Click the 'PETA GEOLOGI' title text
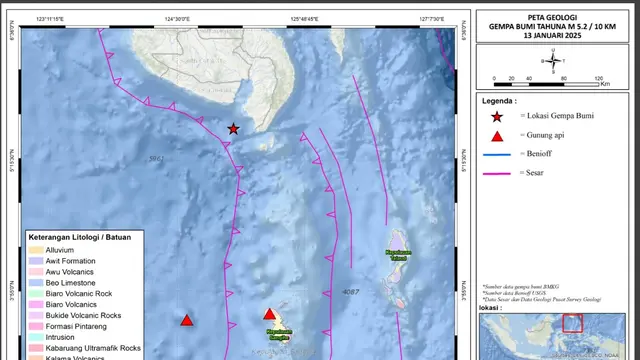The height and width of the screenshot is (360, 640). (552, 18)
